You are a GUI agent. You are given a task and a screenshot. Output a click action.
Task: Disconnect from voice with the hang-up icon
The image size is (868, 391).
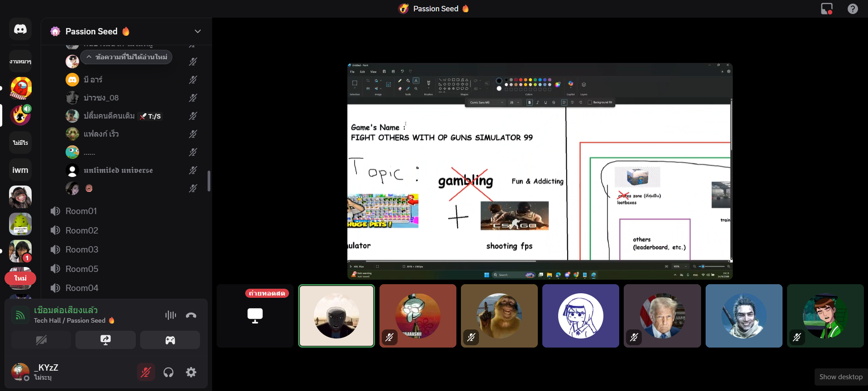(191, 315)
